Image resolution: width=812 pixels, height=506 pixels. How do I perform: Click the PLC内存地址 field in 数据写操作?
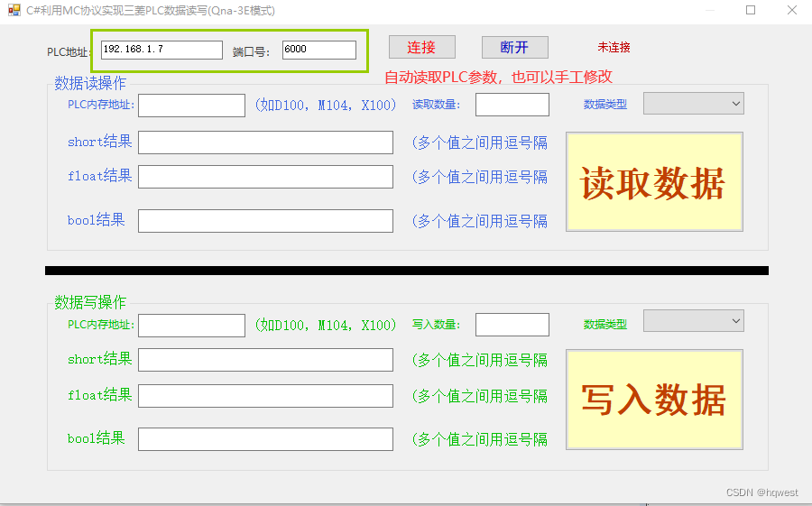pos(191,326)
